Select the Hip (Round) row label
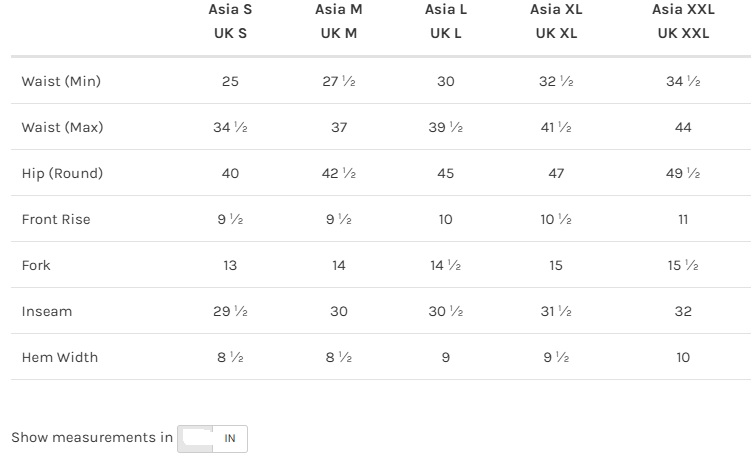Viewport: 756px width, 456px height. coord(62,173)
